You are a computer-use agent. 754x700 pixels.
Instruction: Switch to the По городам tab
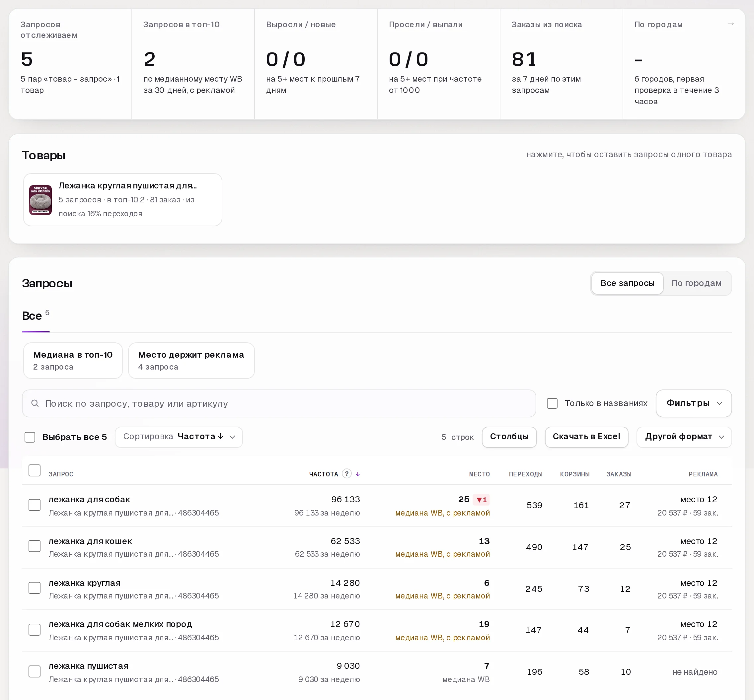pyautogui.click(x=696, y=283)
